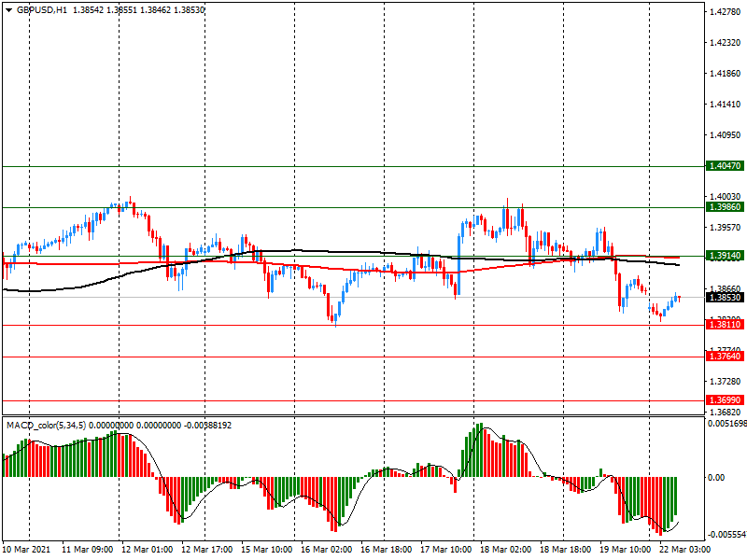
Task: Click the 1.39140 level label on price axis
Action: pos(725,255)
